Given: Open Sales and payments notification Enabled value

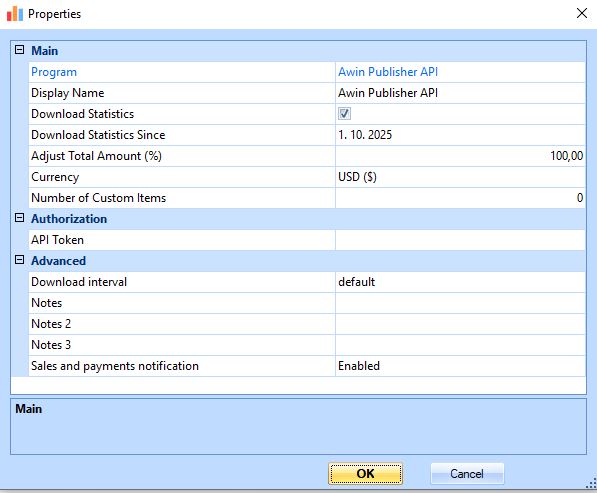Looking at the screenshot, I should coord(460,366).
